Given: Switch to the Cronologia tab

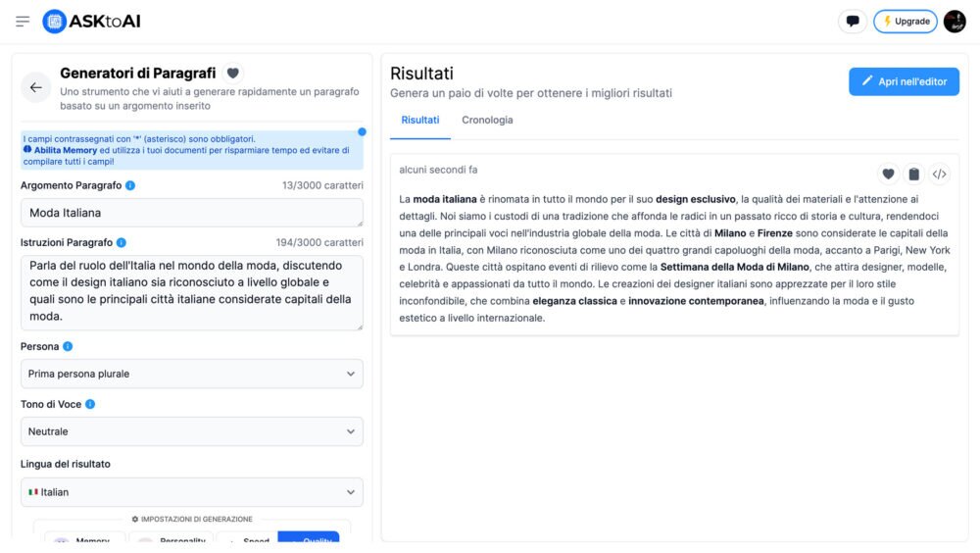Looking at the screenshot, I should [487, 121].
